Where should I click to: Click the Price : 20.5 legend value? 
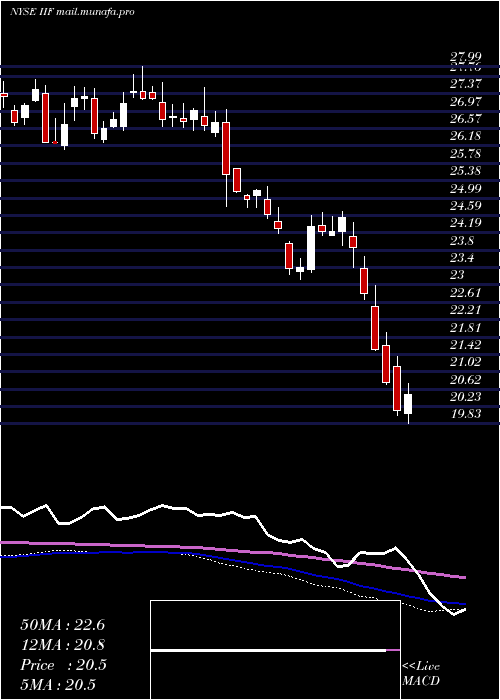tap(63, 665)
